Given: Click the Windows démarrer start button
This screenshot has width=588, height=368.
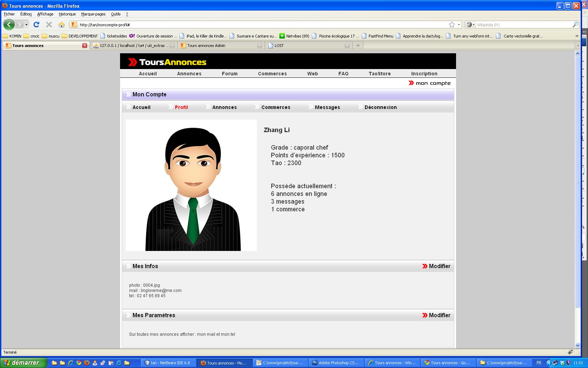Looking at the screenshot, I should coord(23,363).
